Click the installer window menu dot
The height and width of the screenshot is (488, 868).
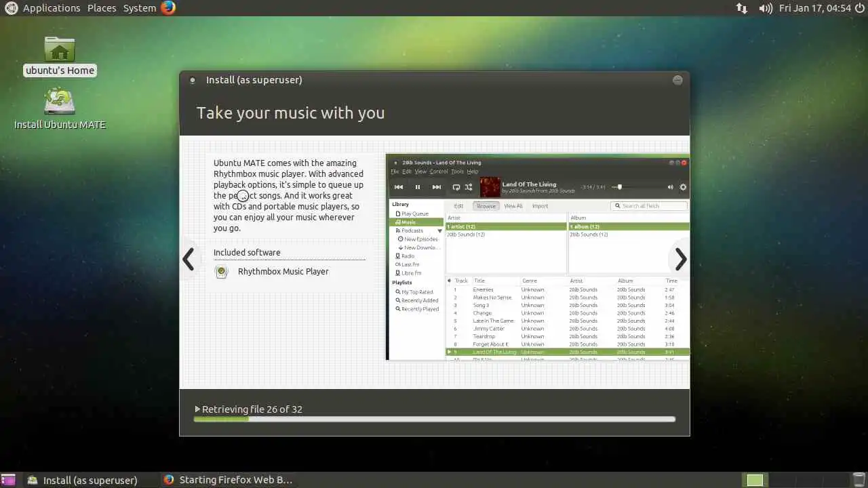coord(193,80)
